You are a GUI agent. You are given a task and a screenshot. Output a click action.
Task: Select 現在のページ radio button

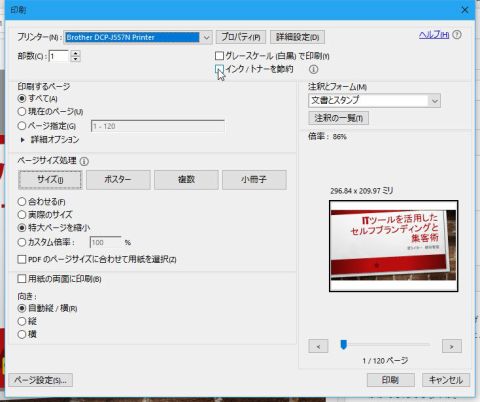tap(22, 111)
